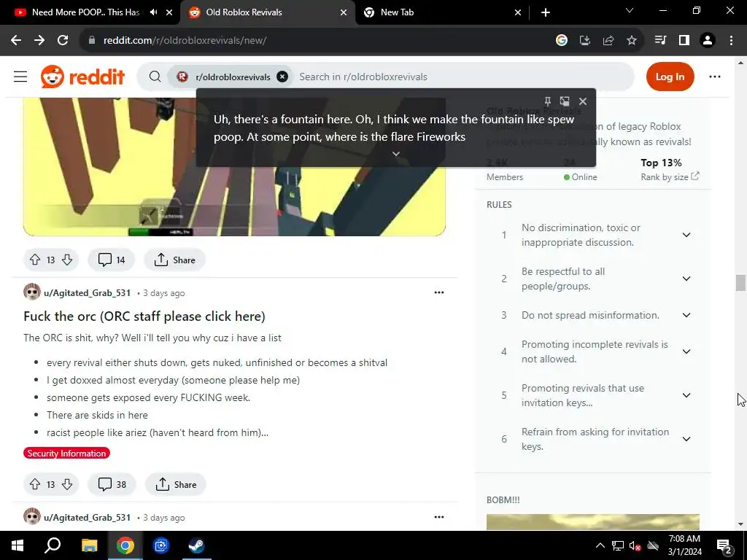The height and width of the screenshot is (560, 747).
Task: Open options dots for Fuck the orc post
Action: click(438, 292)
